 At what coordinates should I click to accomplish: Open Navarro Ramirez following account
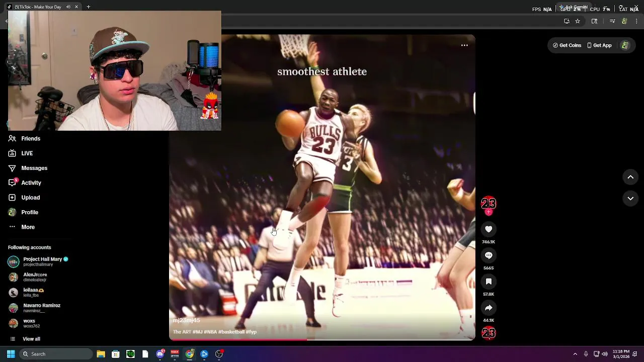(x=34, y=308)
